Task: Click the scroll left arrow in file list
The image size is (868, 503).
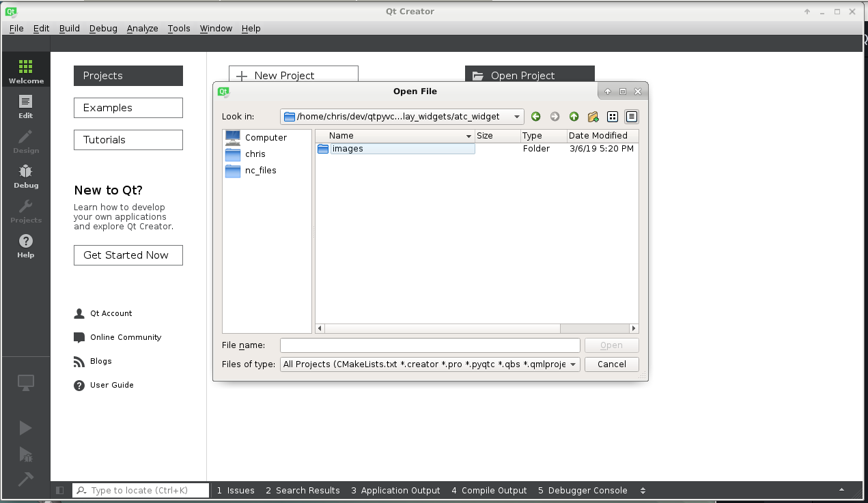Action: pos(320,328)
